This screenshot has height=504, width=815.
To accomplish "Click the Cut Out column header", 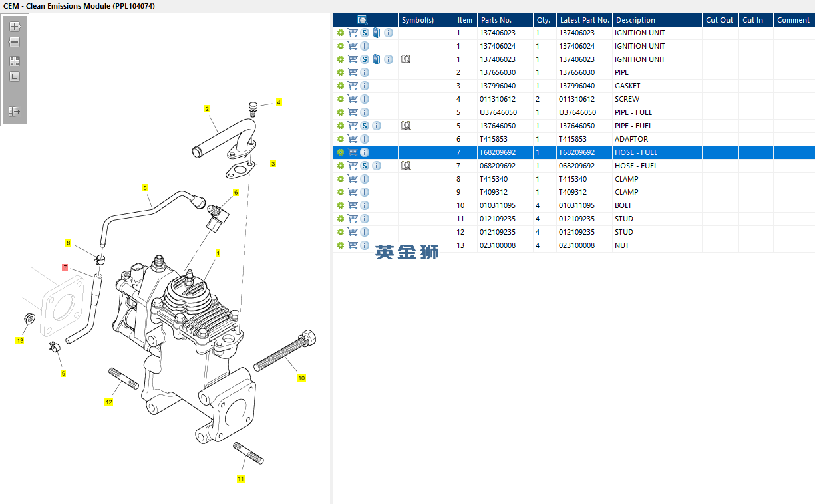I will [x=721, y=20].
